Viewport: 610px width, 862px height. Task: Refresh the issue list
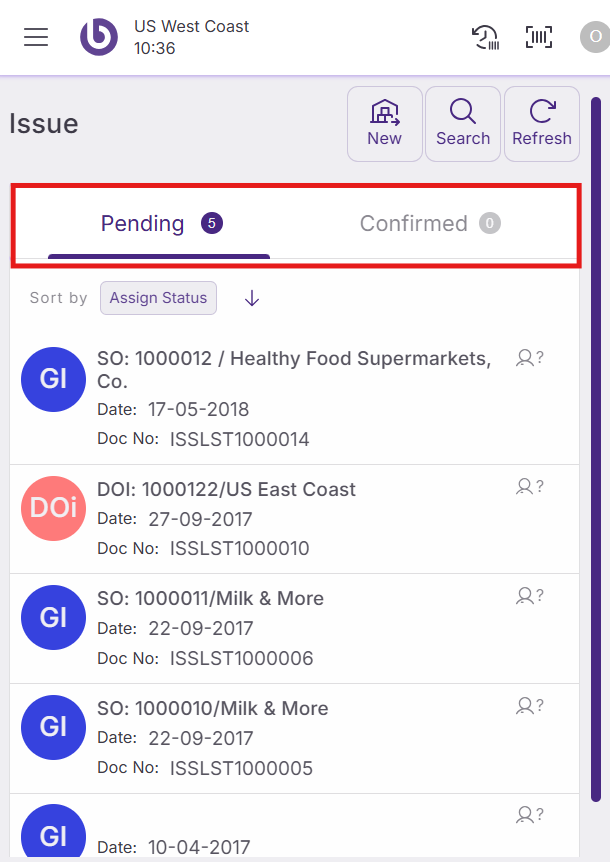coord(541,124)
